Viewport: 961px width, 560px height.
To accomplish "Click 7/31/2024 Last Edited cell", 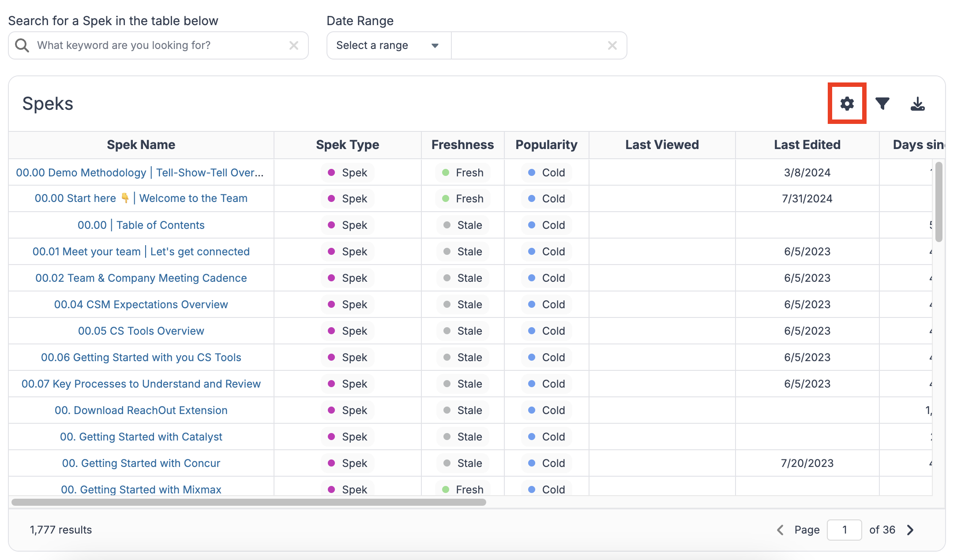I will point(807,198).
